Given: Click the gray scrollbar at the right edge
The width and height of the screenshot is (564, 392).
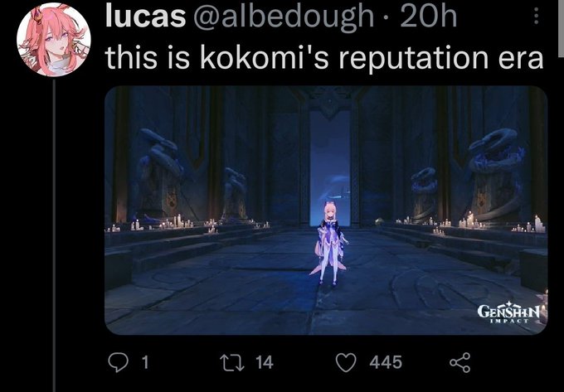Looking at the screenshot, I should point(562,28).
